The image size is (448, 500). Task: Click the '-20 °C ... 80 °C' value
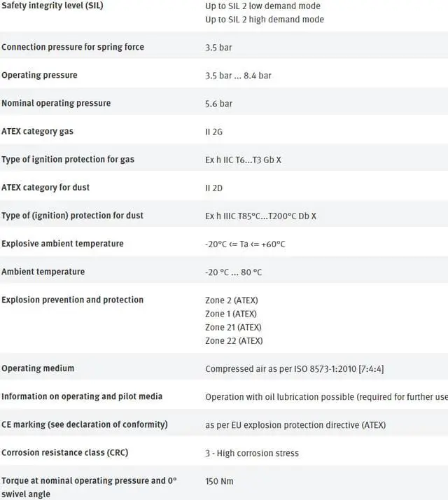pyautogui.click(x=233, y=272)
